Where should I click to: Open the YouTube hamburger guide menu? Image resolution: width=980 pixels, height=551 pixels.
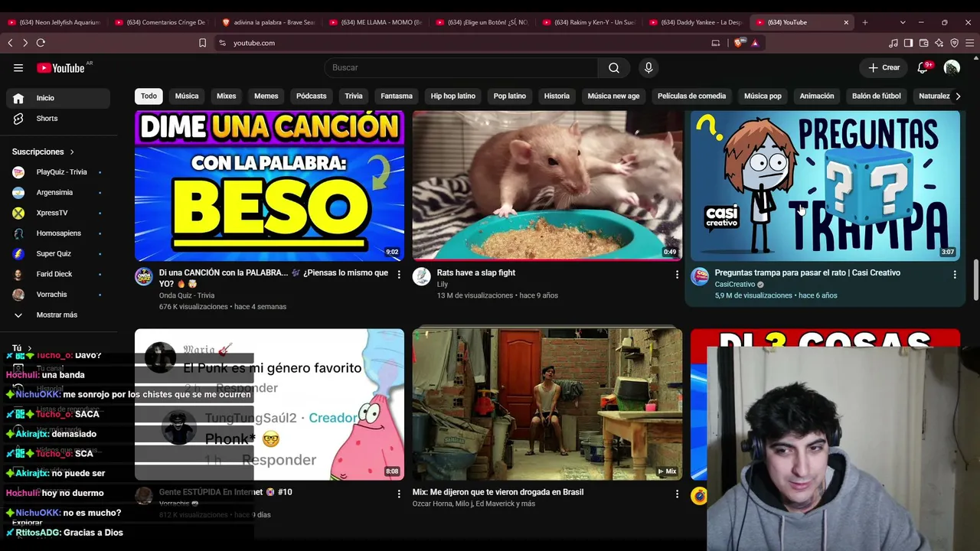(18, 67)
